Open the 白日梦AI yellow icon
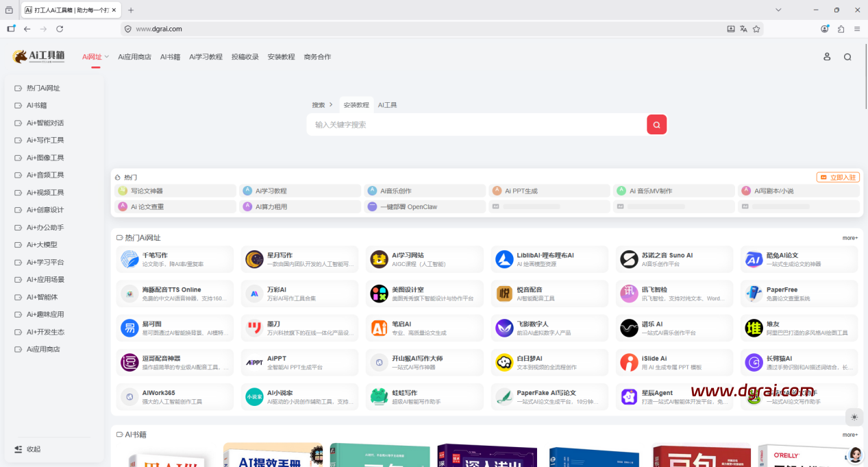The width and height of the screenshot is (868, 467). (504, 362)
